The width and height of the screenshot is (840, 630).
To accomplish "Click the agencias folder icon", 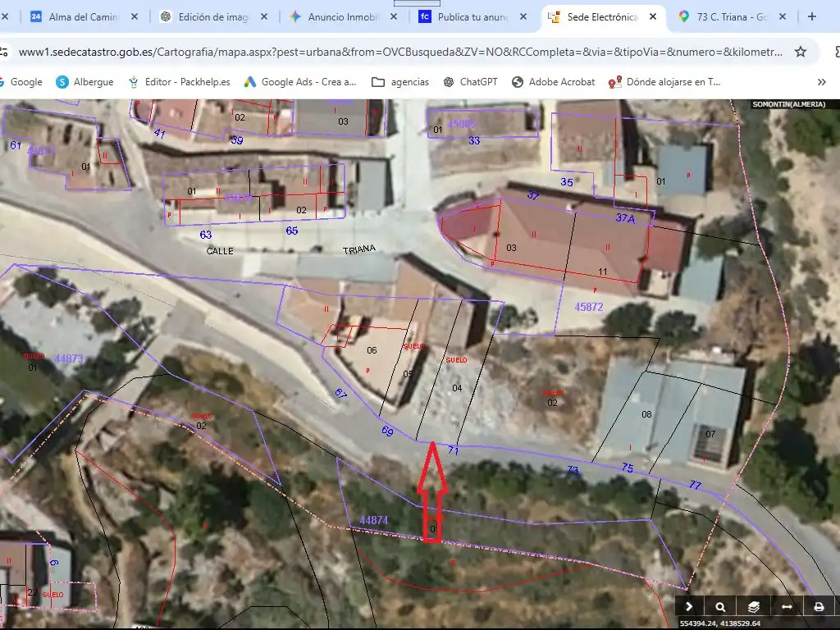I will click(x=378, y=82).
